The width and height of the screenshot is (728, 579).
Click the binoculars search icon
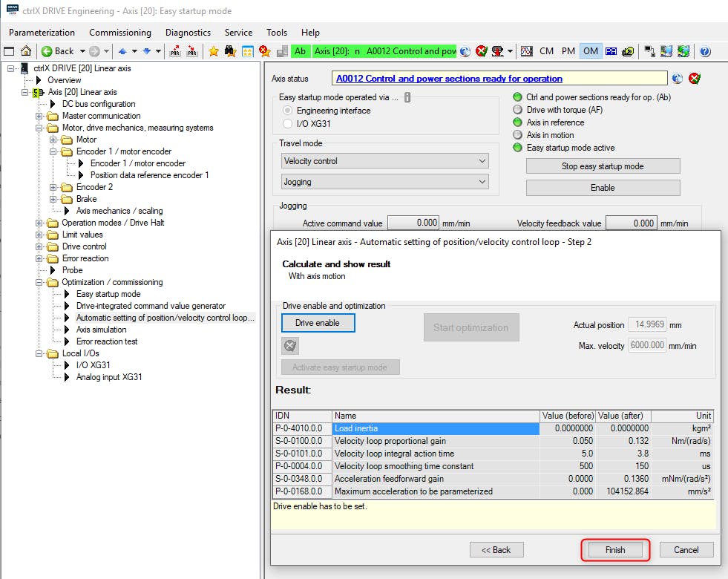(230, 51)
